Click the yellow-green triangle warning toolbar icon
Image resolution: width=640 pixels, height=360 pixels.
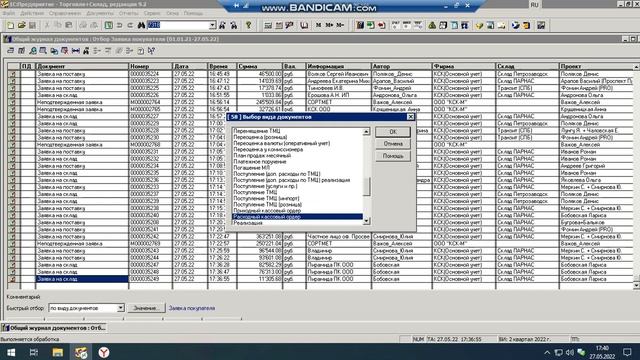click(x=432, y=25)
